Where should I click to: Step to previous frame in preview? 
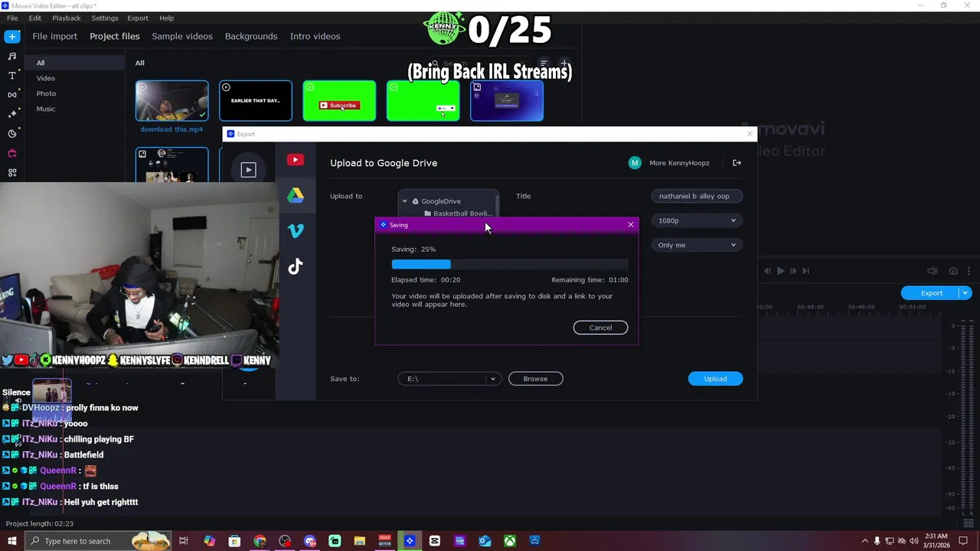(x=767, y=271)
